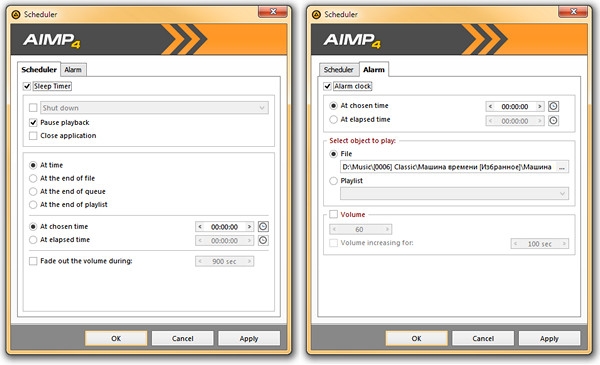The height and width of the screenshot is (365, 600).
Task: Select Alarm tab in right window
Action: 374,69
